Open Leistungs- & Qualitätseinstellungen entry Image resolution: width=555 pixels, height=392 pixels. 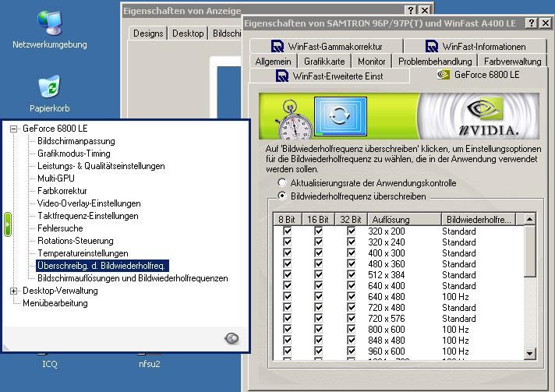pyautogui.click(x=101, y=165)
